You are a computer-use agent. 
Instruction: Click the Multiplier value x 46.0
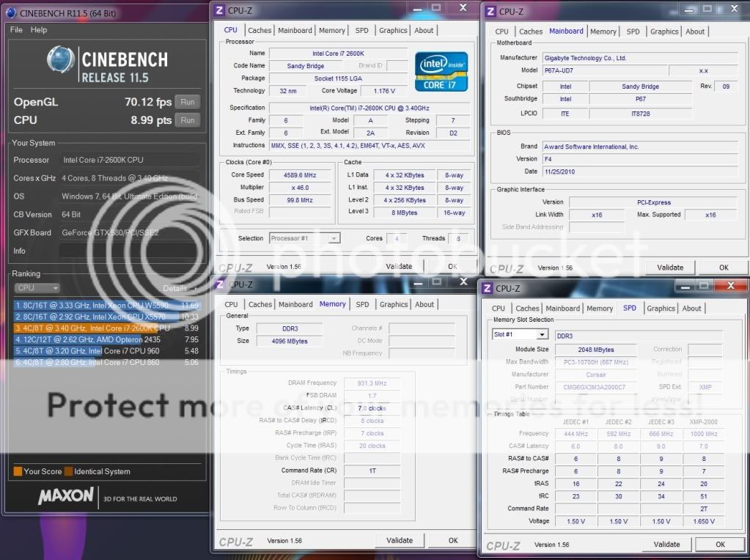300,188
